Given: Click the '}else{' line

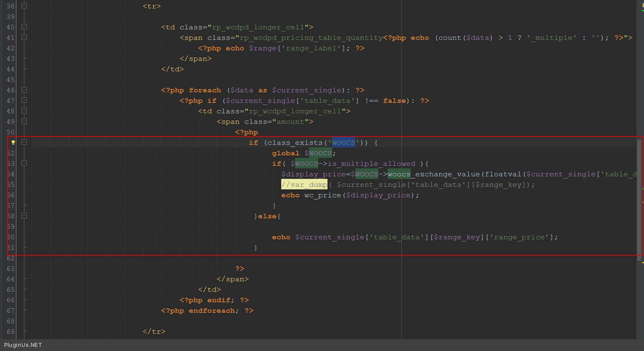Looking at the screenshot, I should pyautogui.click(x=267, y=216).
